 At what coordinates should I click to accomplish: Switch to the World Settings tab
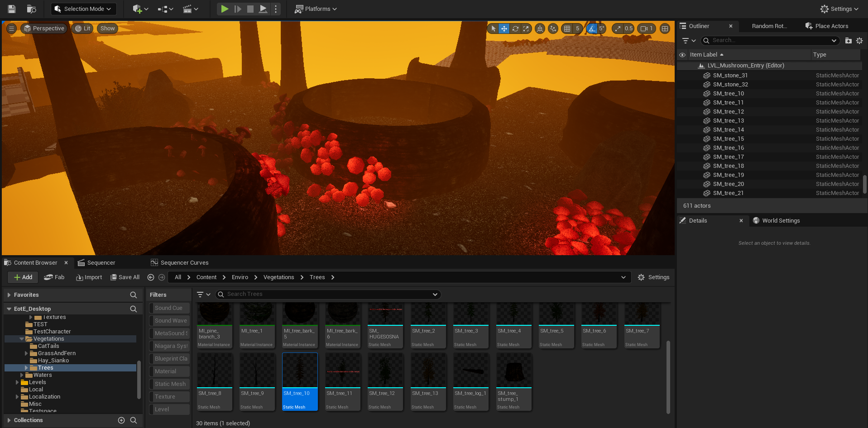pyautogui.click(x=781, y=221)
